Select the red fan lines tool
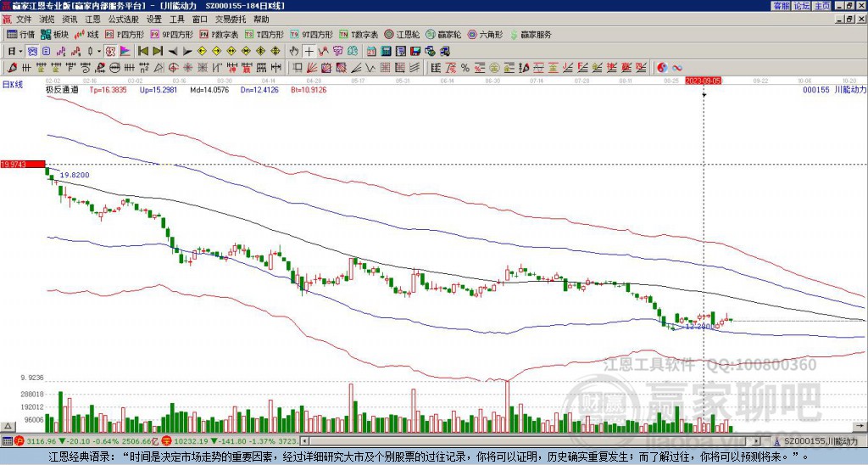This screenshot has width=868, height=465. click(x=312, y=68)
